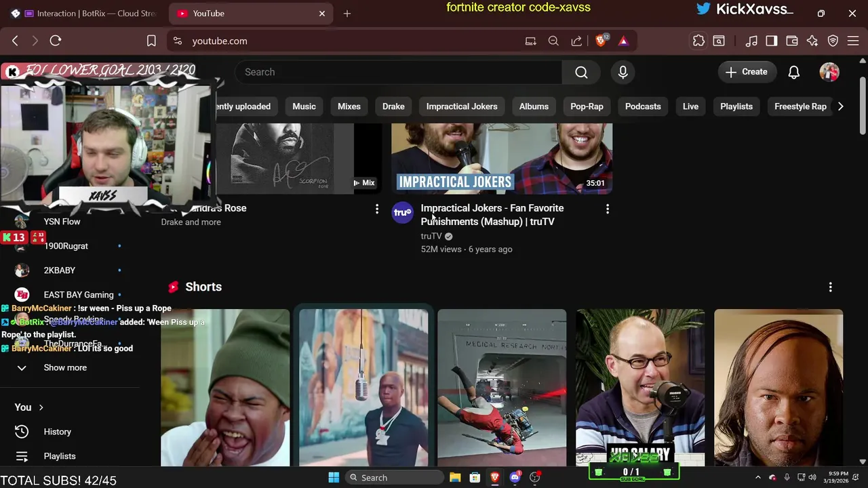Click the YouTube search input field

tap(399, 72)
